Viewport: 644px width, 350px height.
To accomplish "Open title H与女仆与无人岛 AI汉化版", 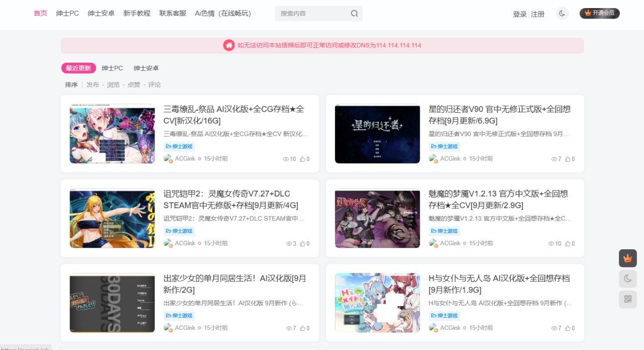I will click(x=499, y=284).
